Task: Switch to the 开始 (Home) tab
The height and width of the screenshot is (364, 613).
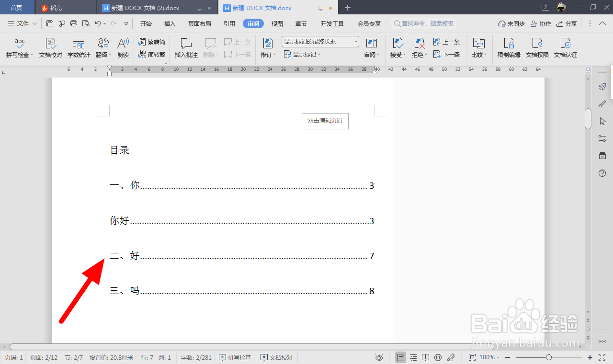Action: click(146, 23)
